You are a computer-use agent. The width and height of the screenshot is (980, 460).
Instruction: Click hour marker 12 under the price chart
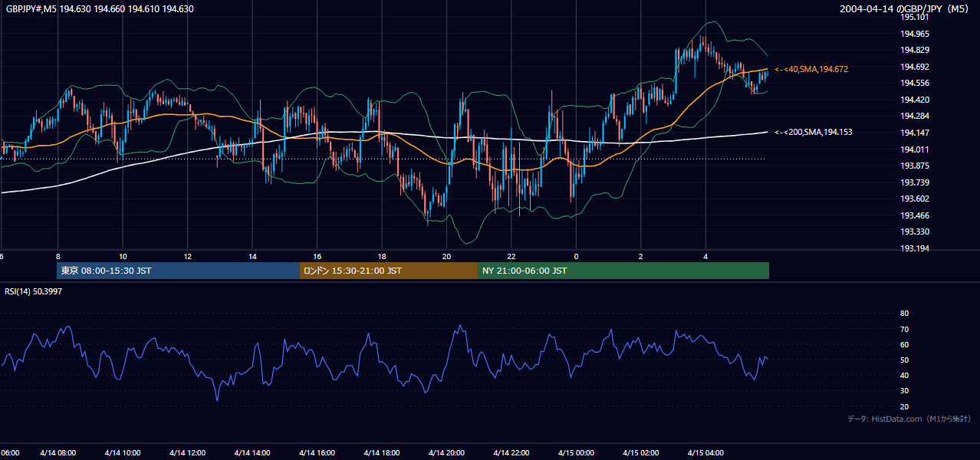(187, 257)
